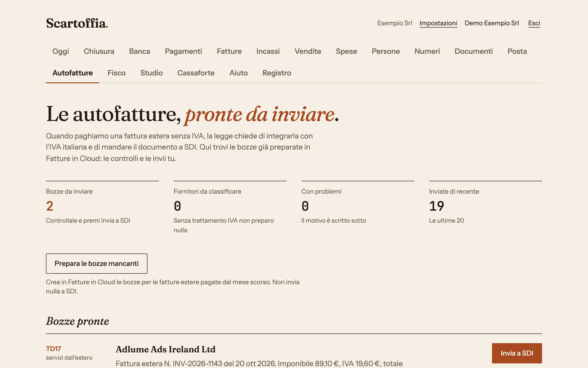Open the Incassi tab
588x368 pixels.
pyautogui.click(x=268, y=51)
